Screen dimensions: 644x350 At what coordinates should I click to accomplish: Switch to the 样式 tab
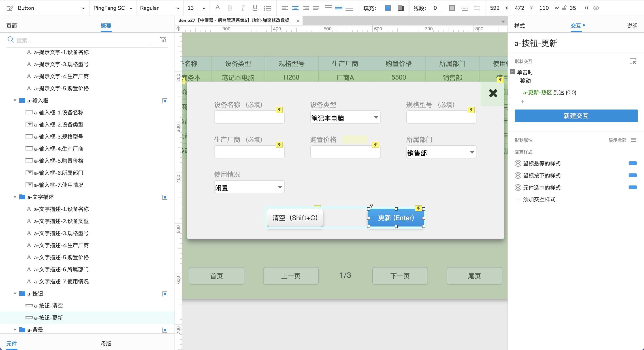[x=519, y=26]
